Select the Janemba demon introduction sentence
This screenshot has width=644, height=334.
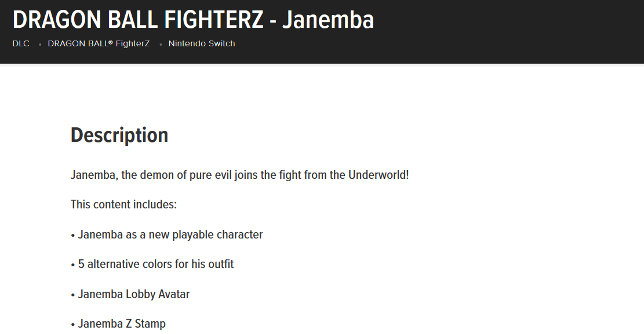239,174
